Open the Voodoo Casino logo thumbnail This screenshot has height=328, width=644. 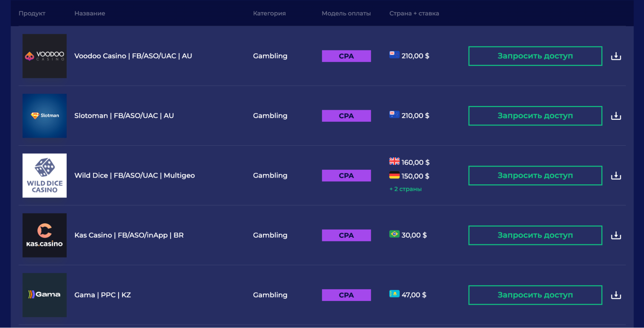pyautogui.click(x=44, y=56)
